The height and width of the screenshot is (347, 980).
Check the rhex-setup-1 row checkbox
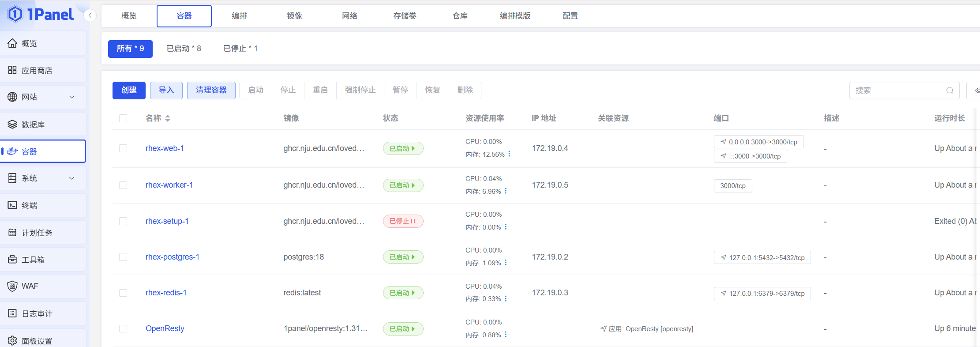point(123,221)
